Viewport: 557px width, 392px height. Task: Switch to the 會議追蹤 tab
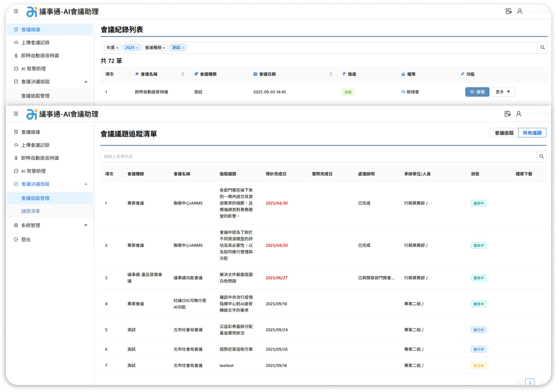504,133
